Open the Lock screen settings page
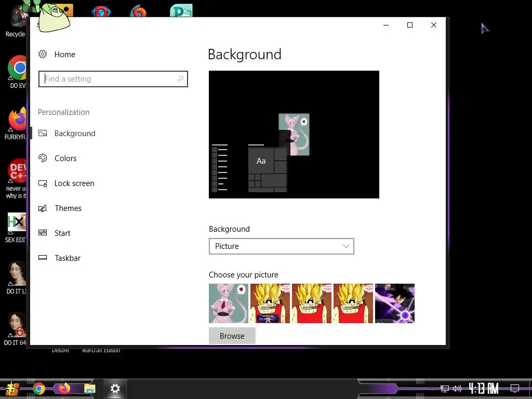 point(74,183)
